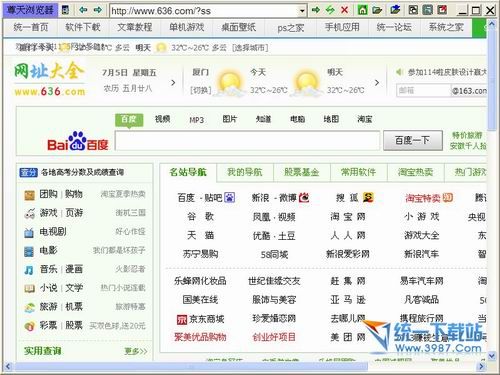Open the 谷歌 link
Image resolution: width=500 pixels, height=375 pixels.
pos(200,217)
